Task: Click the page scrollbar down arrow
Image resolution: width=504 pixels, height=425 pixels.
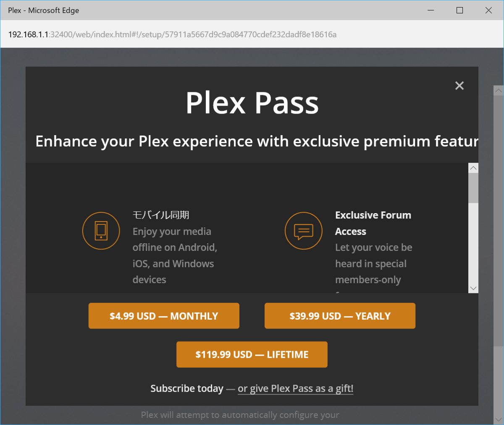Action: click(x=499, y=419)
